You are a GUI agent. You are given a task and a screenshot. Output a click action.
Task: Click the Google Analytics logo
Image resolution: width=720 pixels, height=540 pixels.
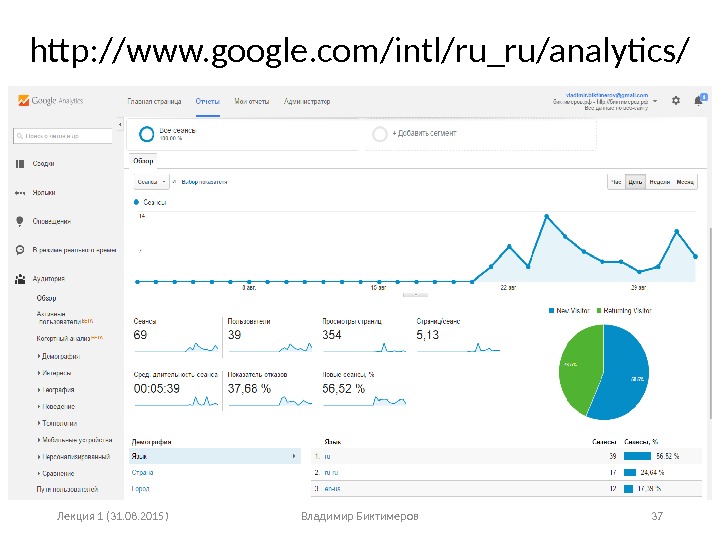click(51, 101)
